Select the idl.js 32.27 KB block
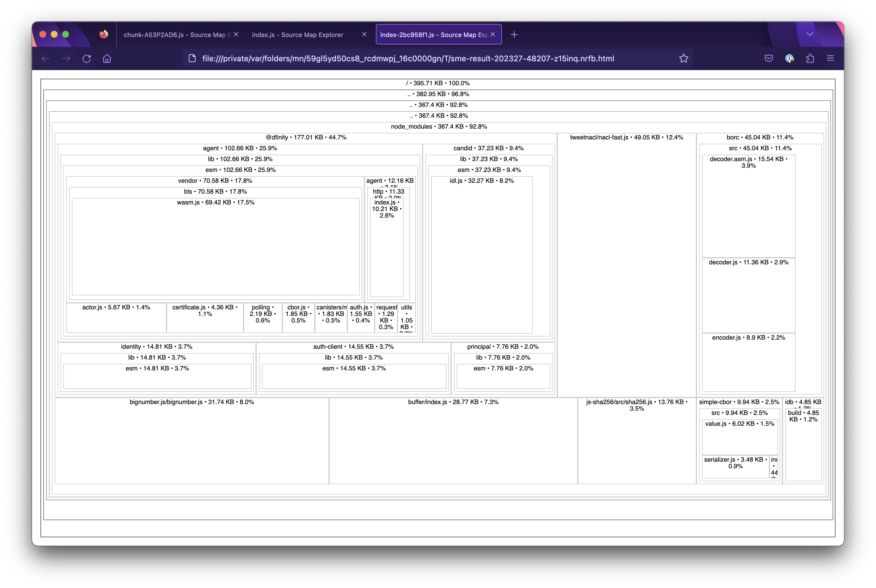 (x=482, y=255)
